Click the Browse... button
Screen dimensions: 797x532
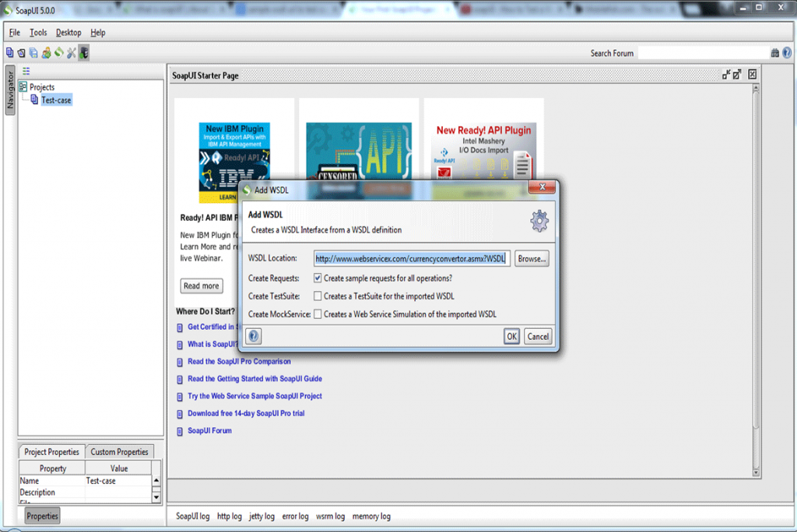532,259
